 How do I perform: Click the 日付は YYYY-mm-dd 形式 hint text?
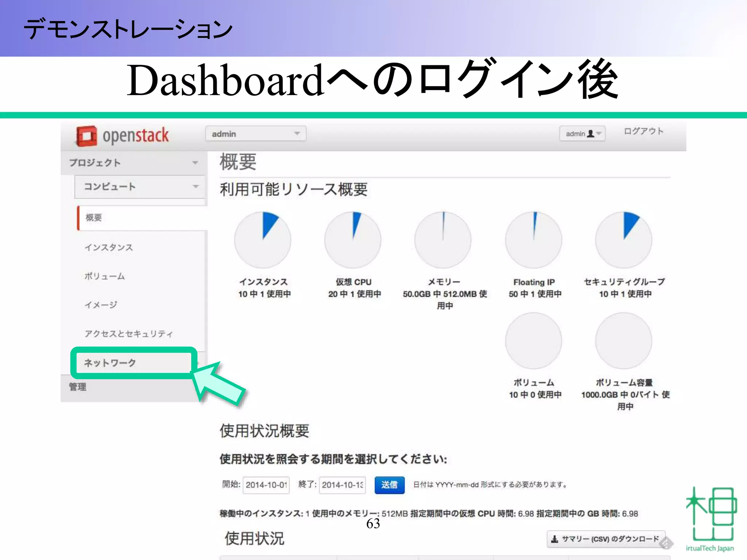point(490,485)
